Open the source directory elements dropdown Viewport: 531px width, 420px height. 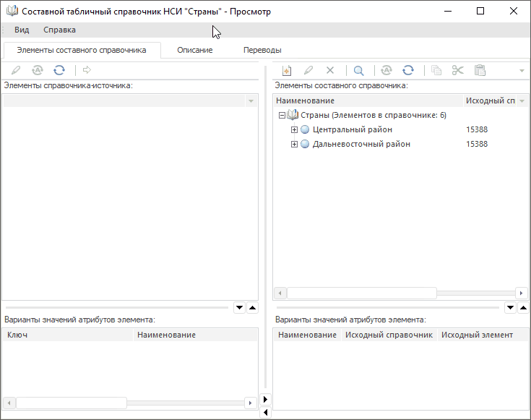(x=251, y=101)
